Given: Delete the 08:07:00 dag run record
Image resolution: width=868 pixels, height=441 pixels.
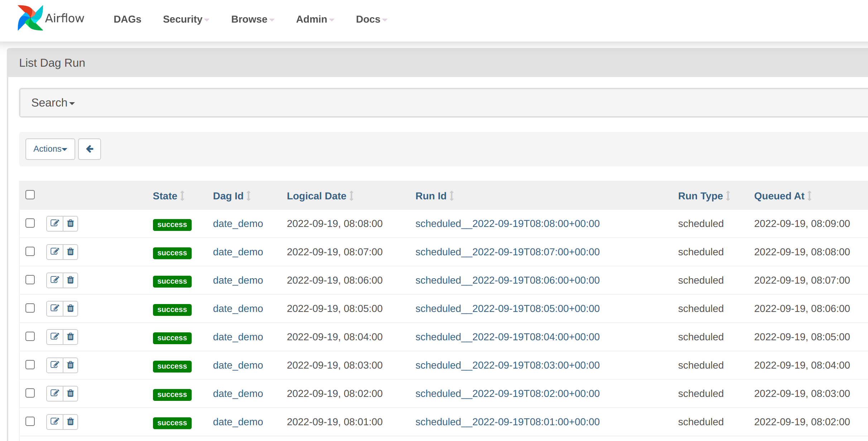Looking at the screenshot, I should [71, 252].
